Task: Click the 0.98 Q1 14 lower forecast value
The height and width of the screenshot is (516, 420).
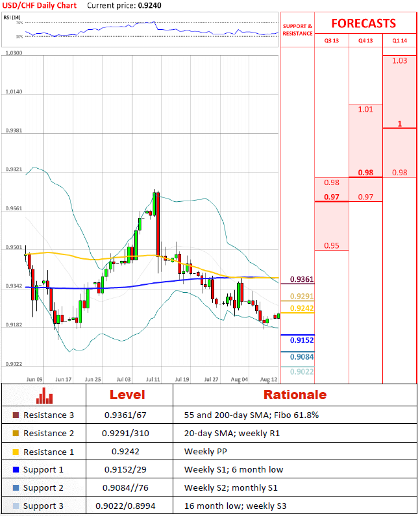Action: [400, 173]
